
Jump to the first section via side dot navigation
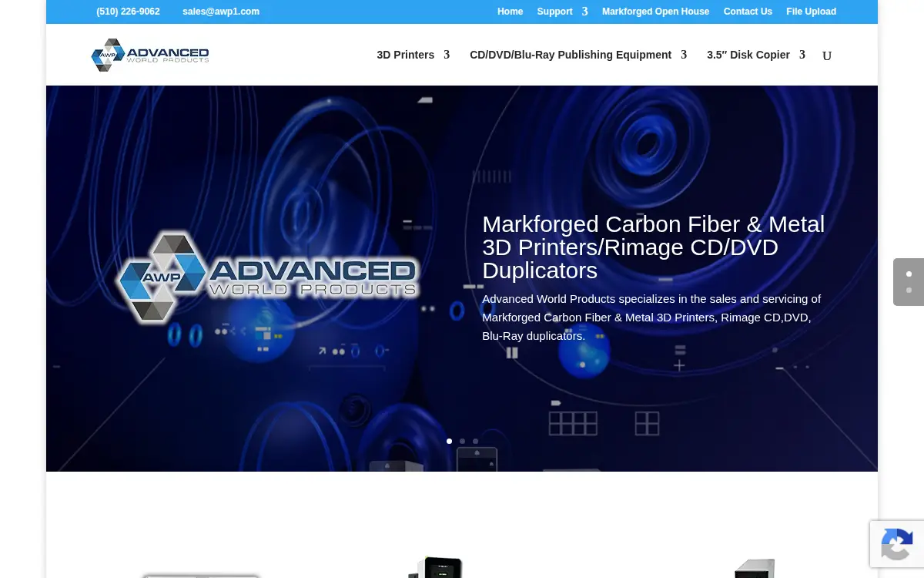(909, 274)
